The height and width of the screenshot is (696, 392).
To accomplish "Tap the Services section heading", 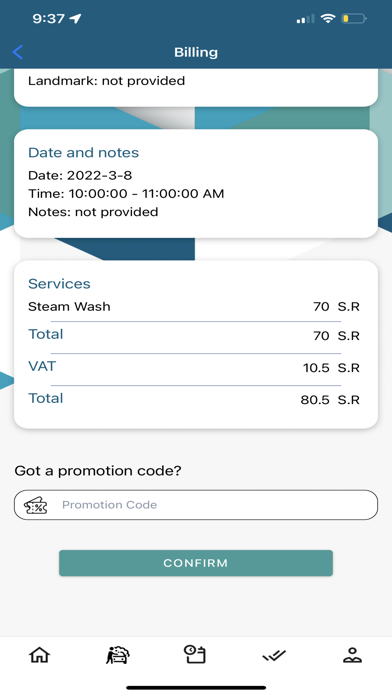I will coord(59,284).
